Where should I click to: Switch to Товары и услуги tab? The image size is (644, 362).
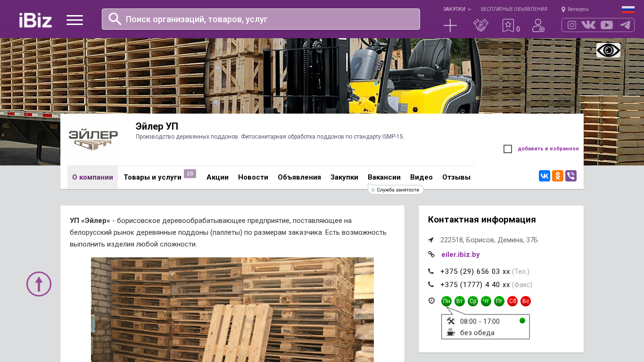[x=152, y=177]
